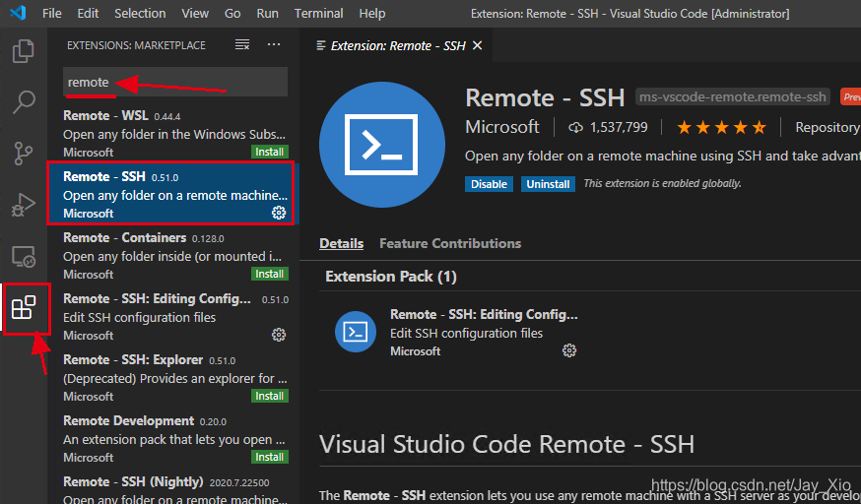Image resolution: width=861 pixels, height=504 pixels.
Task: Select Remote Development list entry
Action: 174,438
